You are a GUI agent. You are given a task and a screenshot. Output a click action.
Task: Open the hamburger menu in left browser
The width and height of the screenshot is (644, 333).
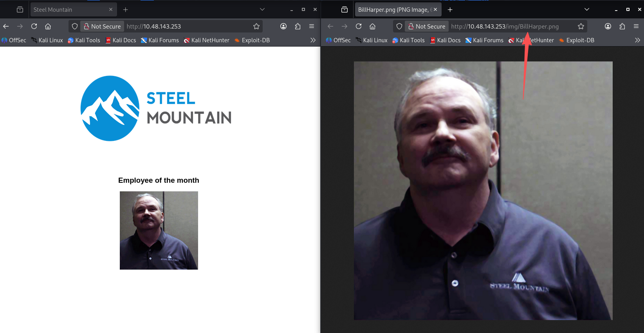[x=312, y=26]
